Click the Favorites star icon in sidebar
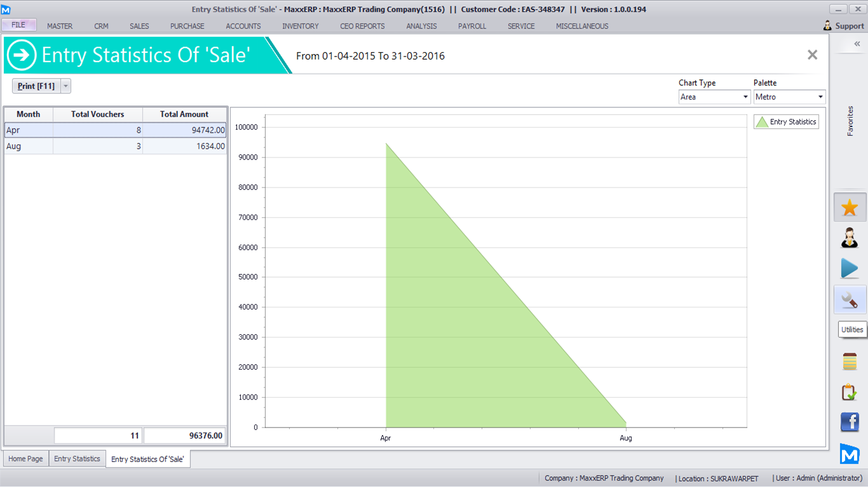This screenshot has height=488, width=868. click(x=850, y=208)
